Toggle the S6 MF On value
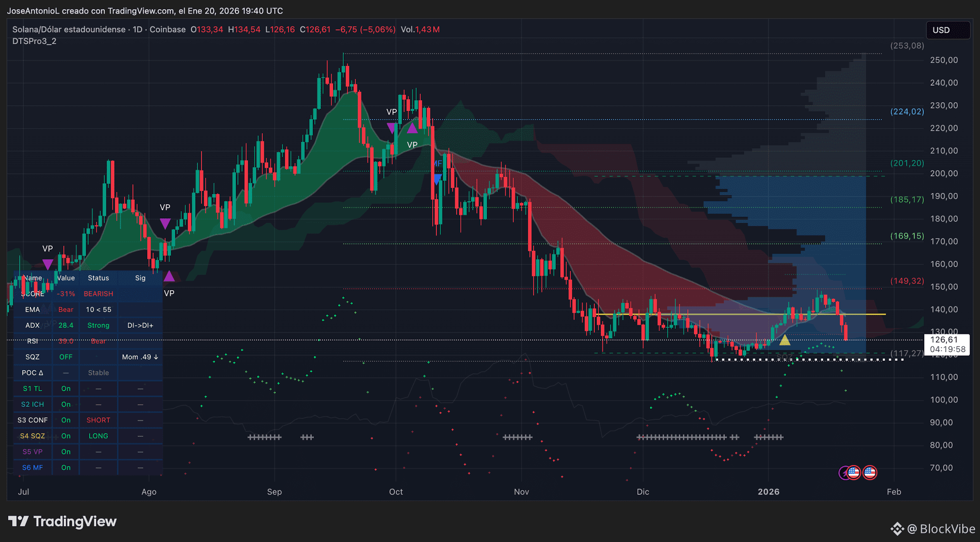980x542 pixels. [x=66, y=468]
